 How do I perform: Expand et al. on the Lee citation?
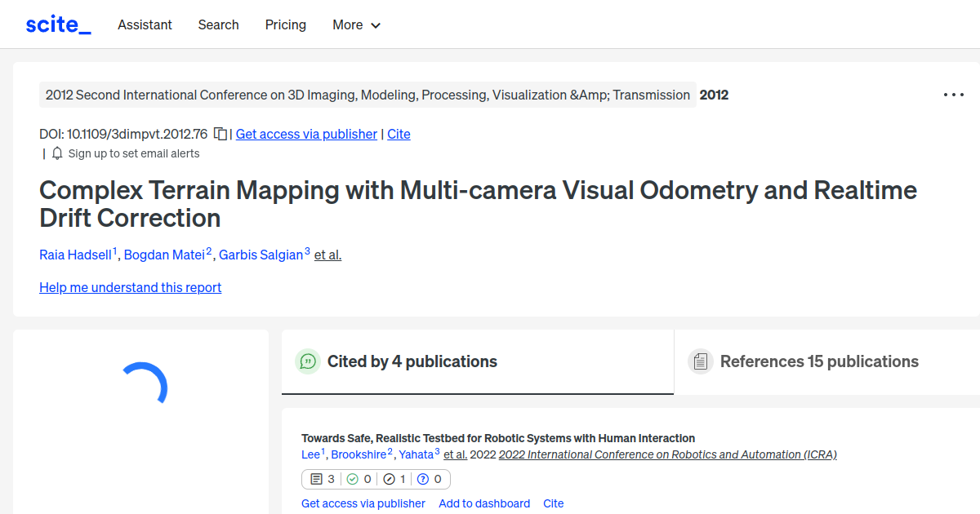coord(455,454)
